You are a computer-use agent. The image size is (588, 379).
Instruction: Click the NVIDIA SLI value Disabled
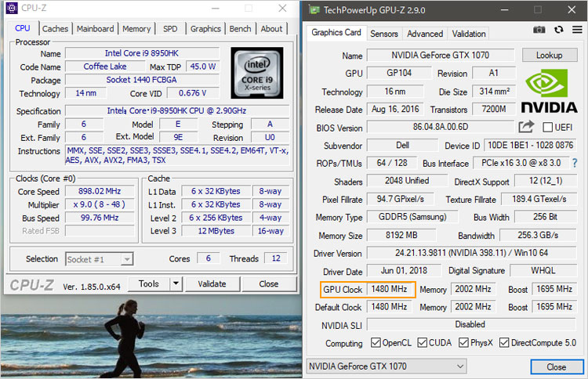[471, 324]
